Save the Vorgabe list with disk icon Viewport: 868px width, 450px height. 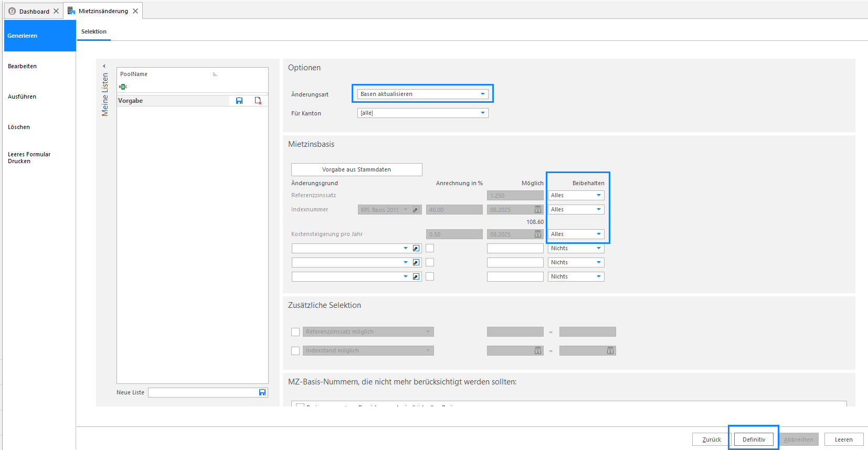click(239, 101)
